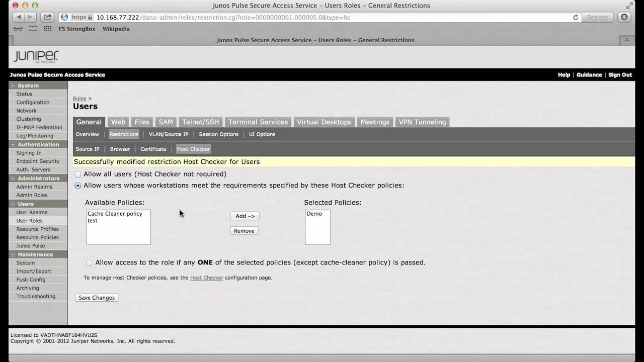Enter full screen with top-right arrows
The width and height of the screenshot is (644, 362).
click(629, 6)
